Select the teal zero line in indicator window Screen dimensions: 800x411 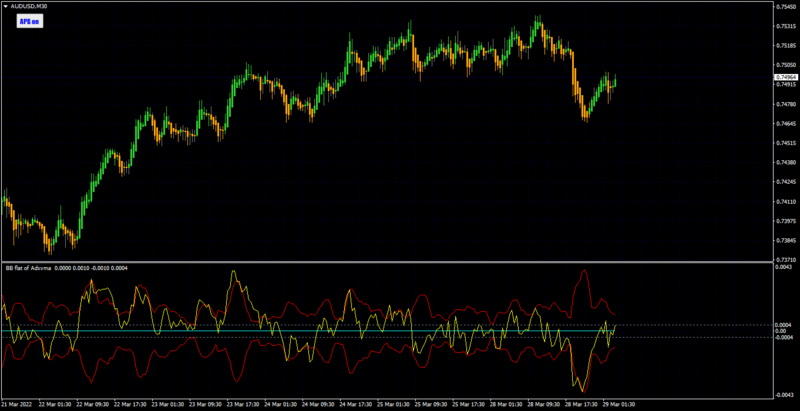[388, 331]
